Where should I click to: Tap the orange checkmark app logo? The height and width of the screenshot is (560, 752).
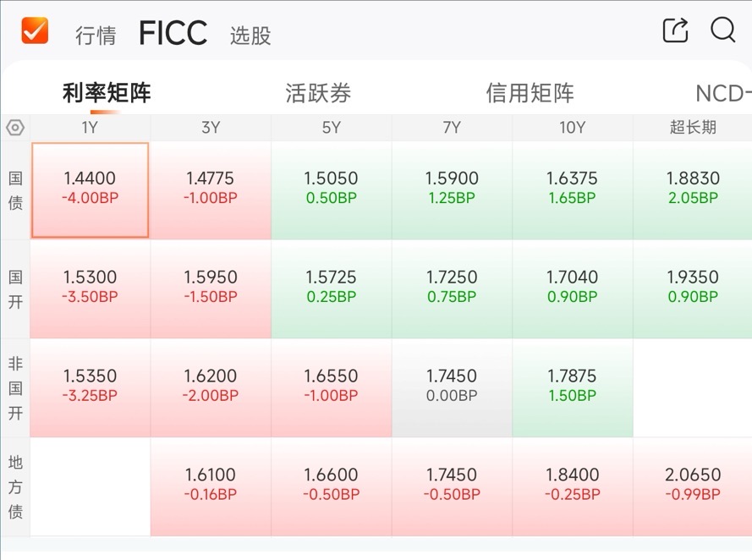click(x=35, y=30)
